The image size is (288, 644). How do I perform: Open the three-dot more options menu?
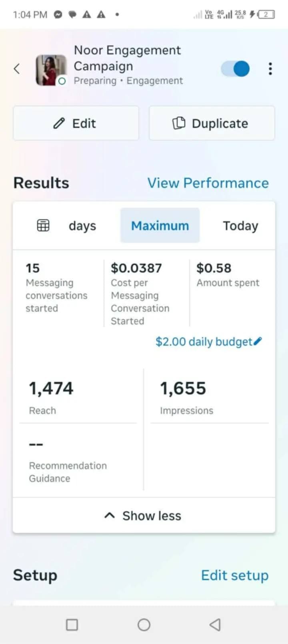[270, 69]
